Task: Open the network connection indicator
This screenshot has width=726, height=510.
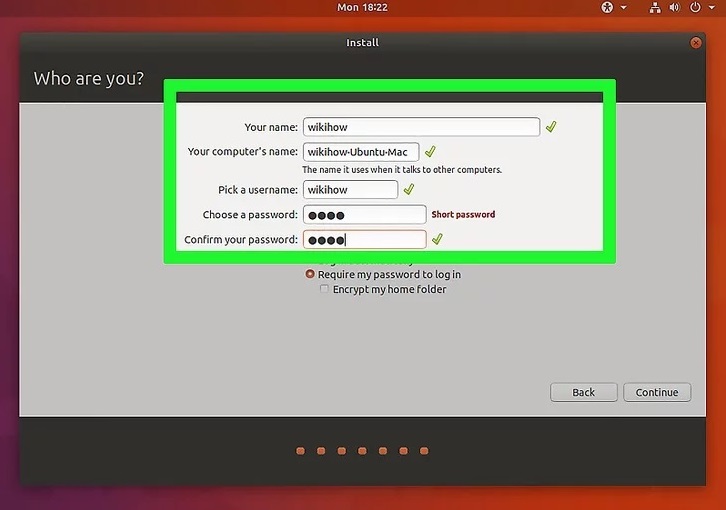Action: coord(655,7)
